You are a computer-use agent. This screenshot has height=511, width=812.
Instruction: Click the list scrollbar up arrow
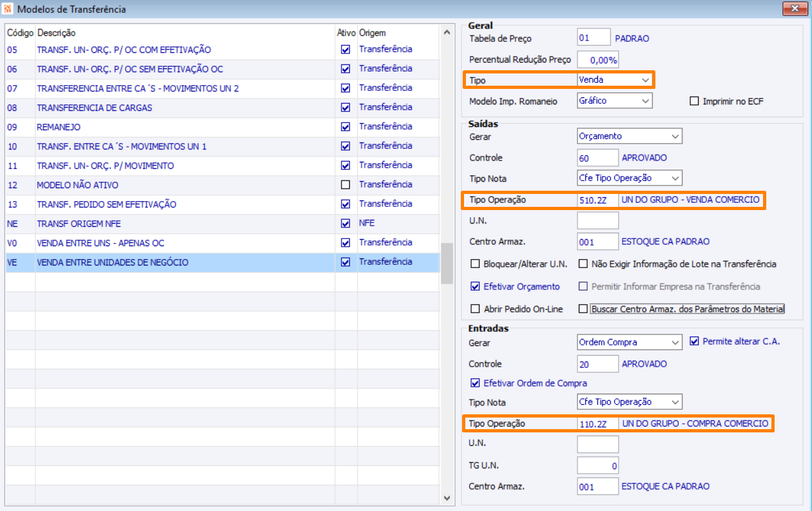coord(447,32)
